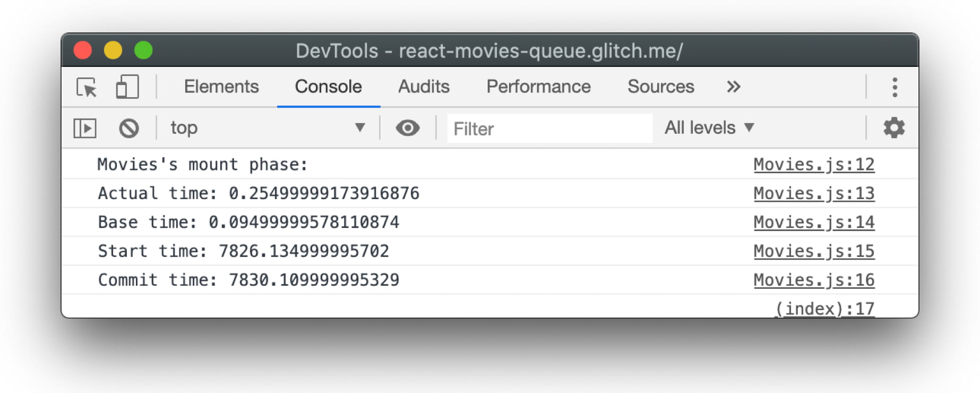Click the (index):17 source link
Screen dimensions: 980x393
pos(824,309)
